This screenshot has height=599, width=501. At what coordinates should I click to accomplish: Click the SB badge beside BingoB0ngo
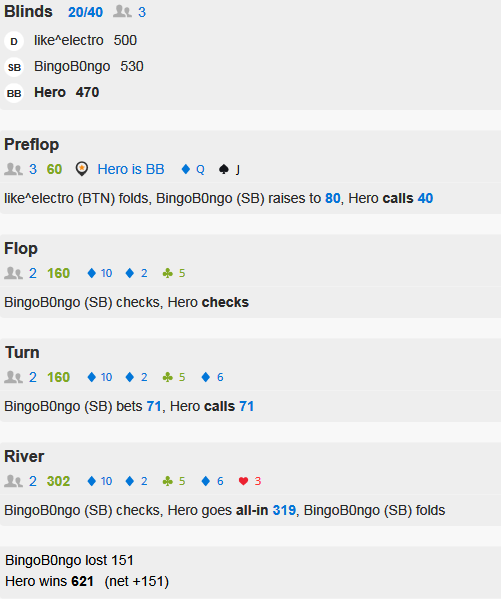(14, 67)
